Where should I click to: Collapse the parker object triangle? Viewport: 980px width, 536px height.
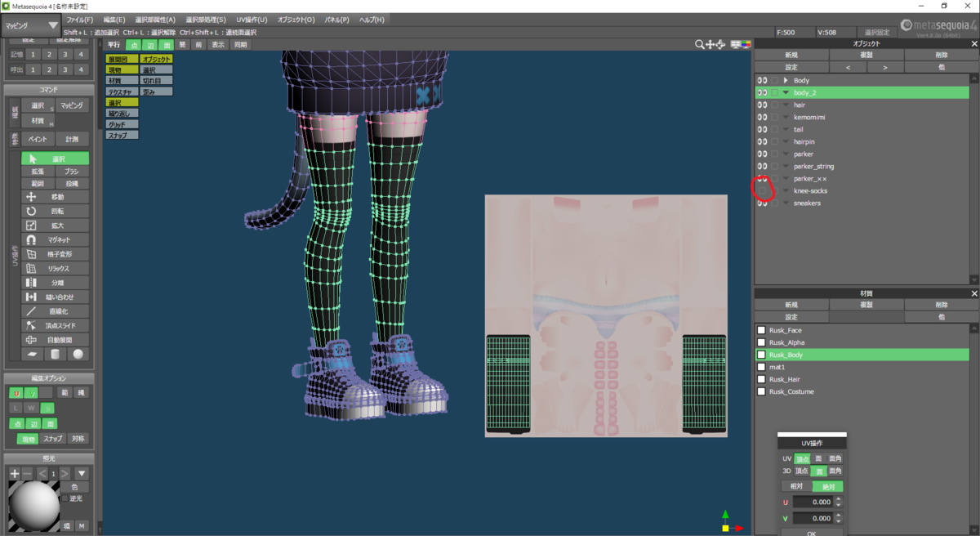point(786,154)
